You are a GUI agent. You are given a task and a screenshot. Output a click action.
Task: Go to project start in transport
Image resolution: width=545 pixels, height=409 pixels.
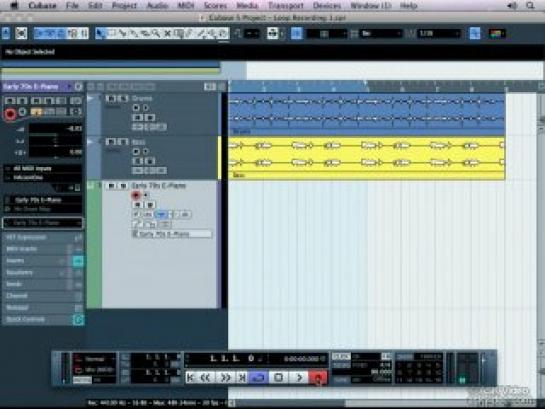[x=190, y=377]
